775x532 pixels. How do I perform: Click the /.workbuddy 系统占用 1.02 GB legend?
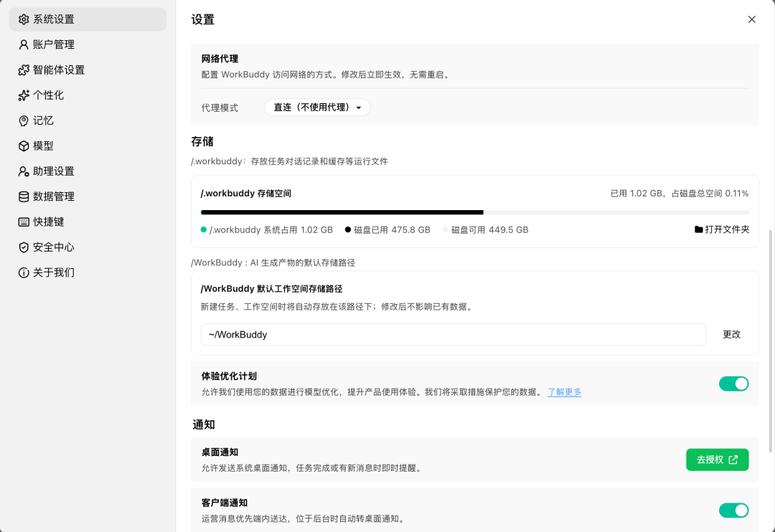click(267, 229)
